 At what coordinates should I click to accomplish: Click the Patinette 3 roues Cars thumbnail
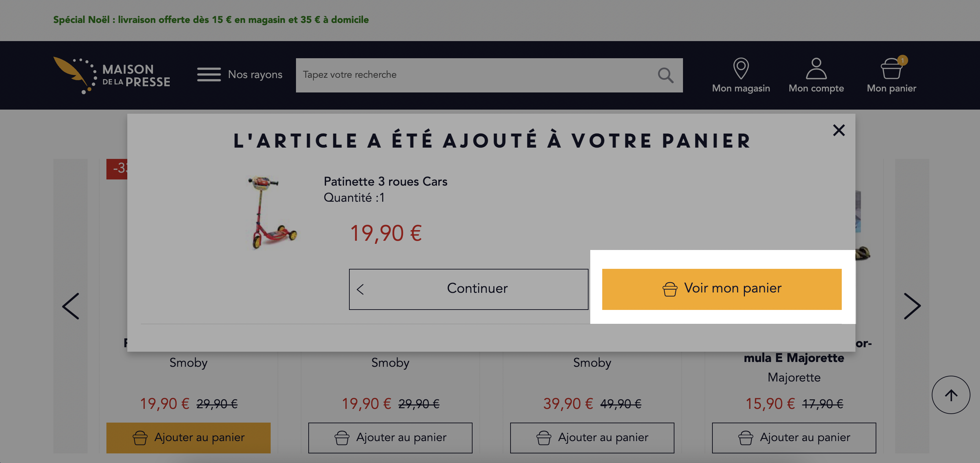tap(271, 212)
